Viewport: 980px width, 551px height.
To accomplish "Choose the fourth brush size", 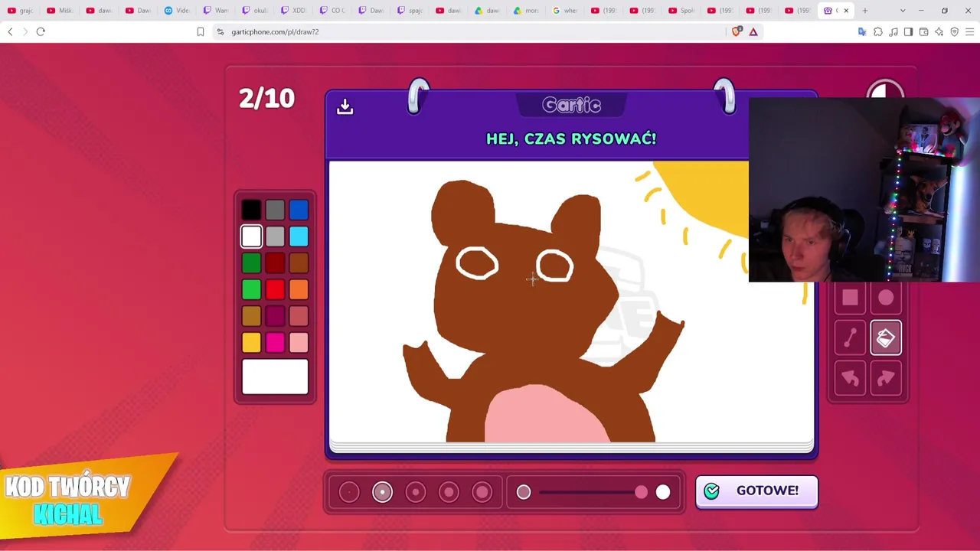I will (x=449, y=492).
